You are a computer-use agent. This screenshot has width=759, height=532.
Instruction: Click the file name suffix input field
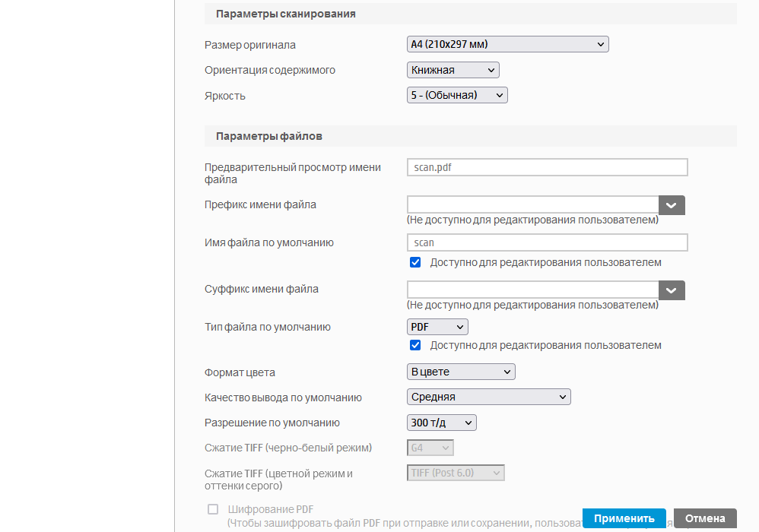532,290
